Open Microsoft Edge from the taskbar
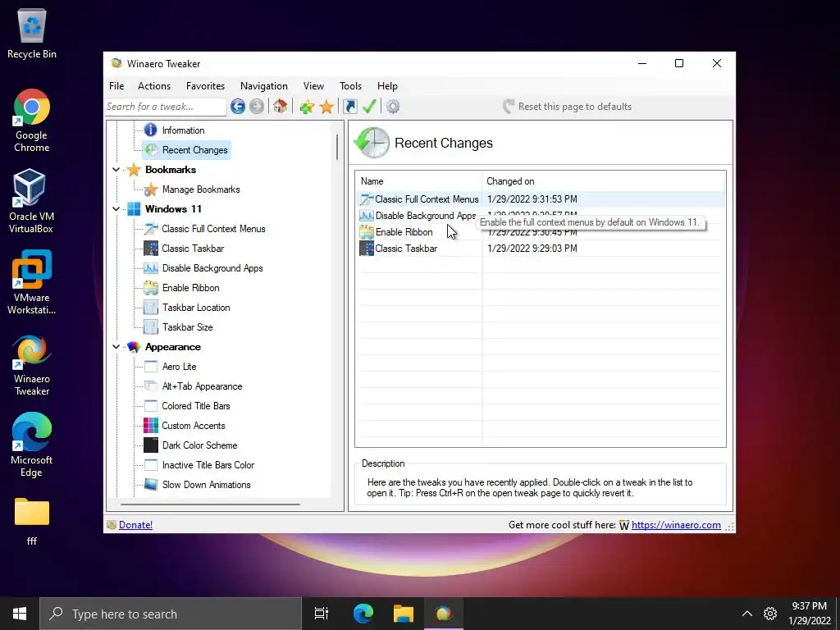The width and height of the screenshot is (840, 630). pos(363,614)
